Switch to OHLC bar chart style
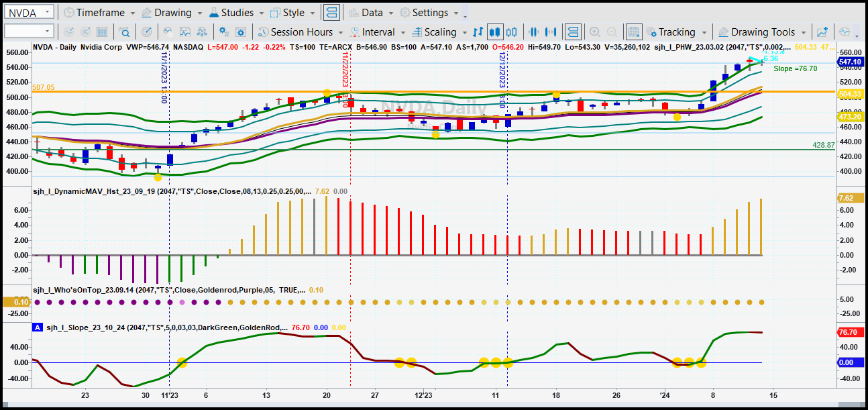 pyautogui.click(x=478, y=32)
